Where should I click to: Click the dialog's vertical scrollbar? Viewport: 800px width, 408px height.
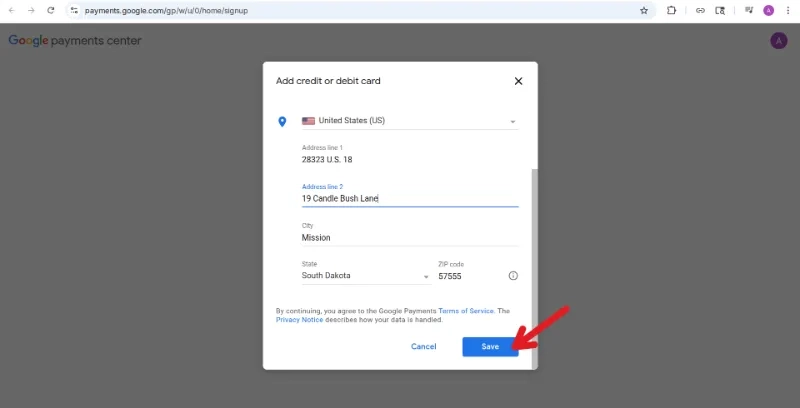pyautogui.click(x=534, y=268)
